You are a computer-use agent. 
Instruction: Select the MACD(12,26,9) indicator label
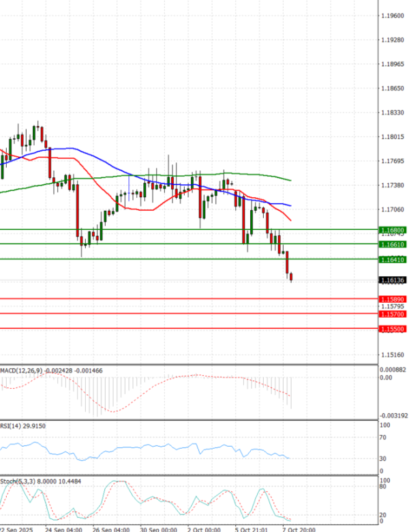click(20, 370)
